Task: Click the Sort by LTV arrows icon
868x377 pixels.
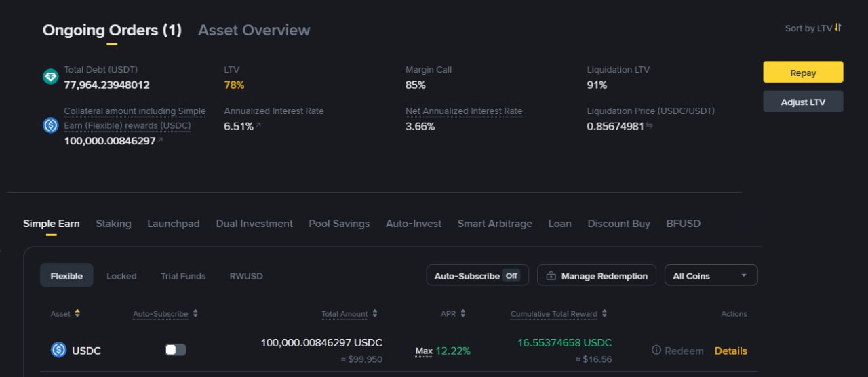Action: [x=838, y=28]
